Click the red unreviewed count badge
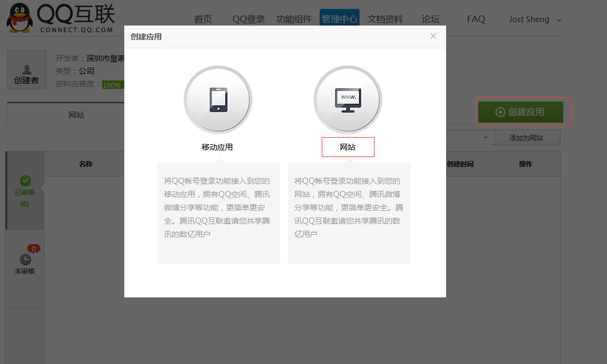Screen dimensions: 607x364 (34, 249)
